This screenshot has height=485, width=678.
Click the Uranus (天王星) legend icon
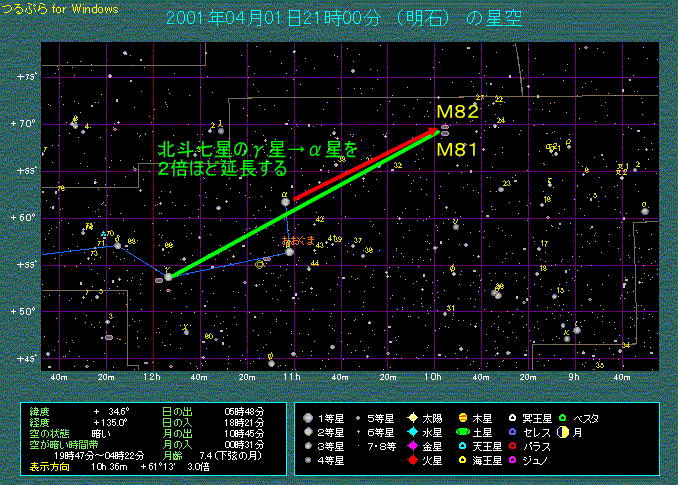[465, 446]
